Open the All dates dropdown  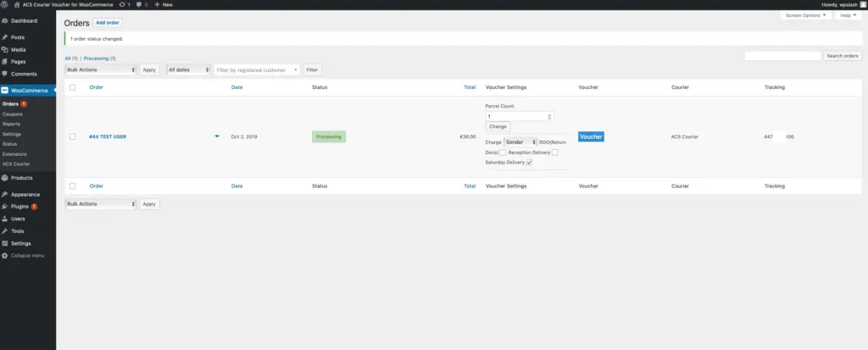coord(188,69)
